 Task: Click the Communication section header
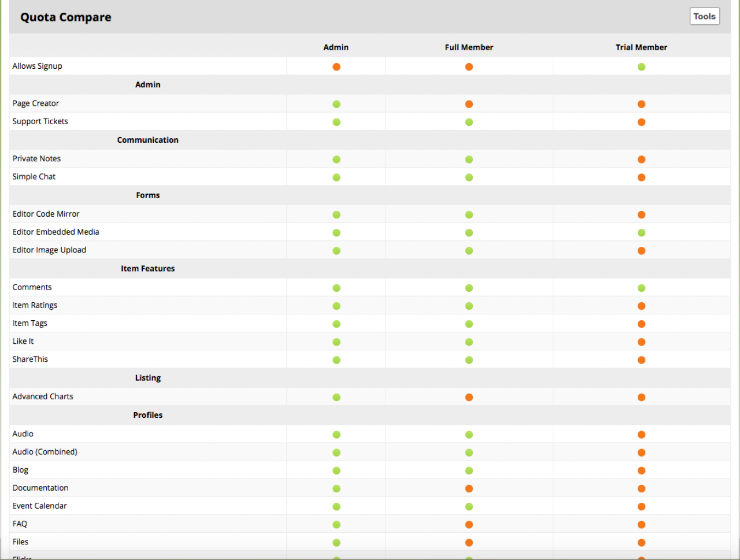pos(147,140)
